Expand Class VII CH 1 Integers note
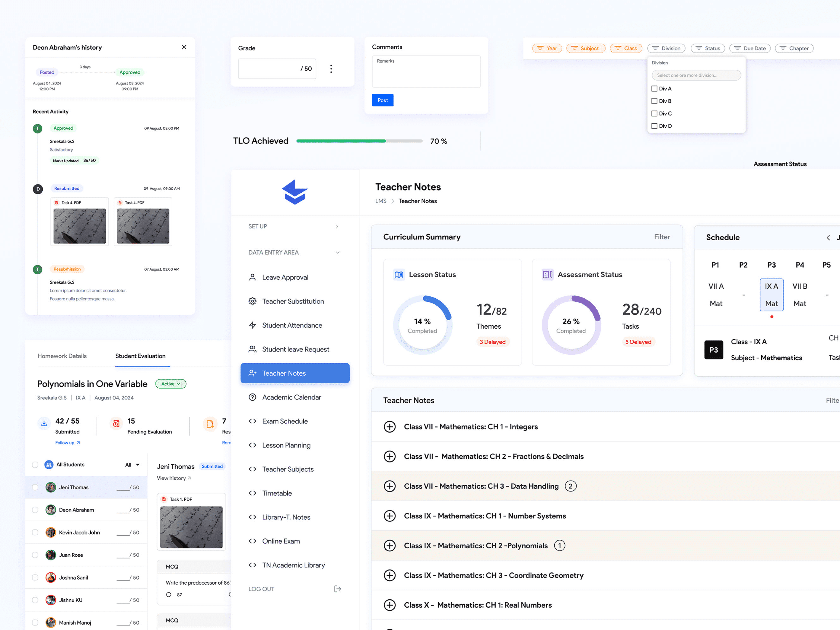Image resolution: width=840 pixels, height=630 pixels. tap(390, 427)
